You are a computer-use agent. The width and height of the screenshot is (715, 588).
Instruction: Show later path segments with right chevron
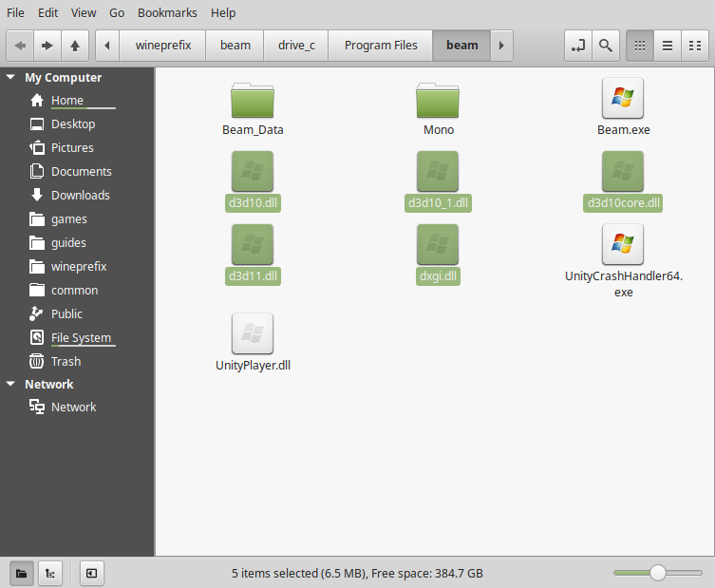click(x=501, y=46)
